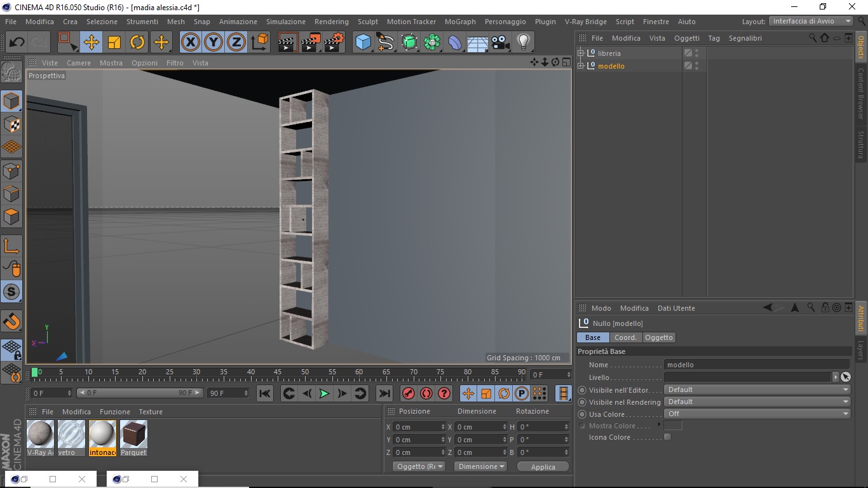Image resolution: width=868 pixels, height=488 pixels.
Task: Open the Visibile nell'Editor dropdown
Action: [756, 390]
